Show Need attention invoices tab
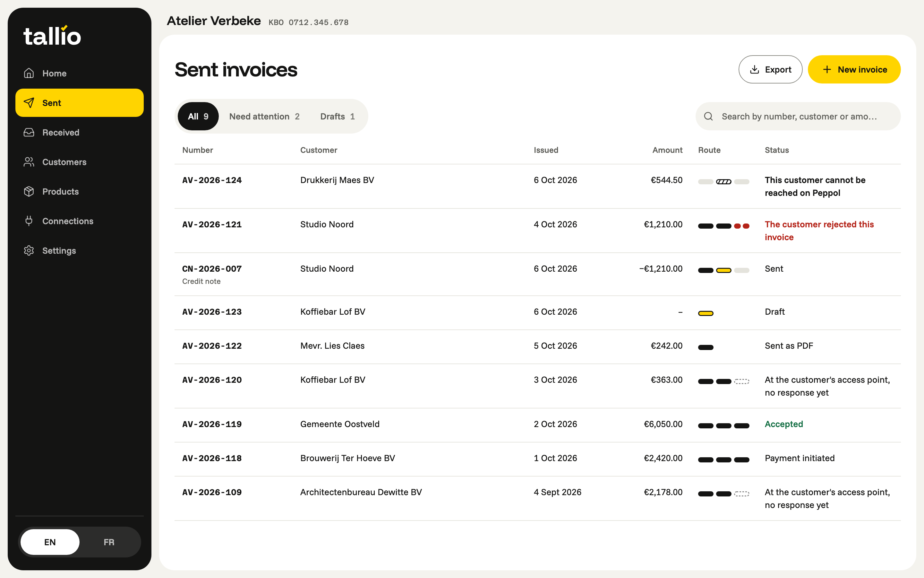Image resolution: width=924 pixels, height=578 pixels. pos(264,116)
